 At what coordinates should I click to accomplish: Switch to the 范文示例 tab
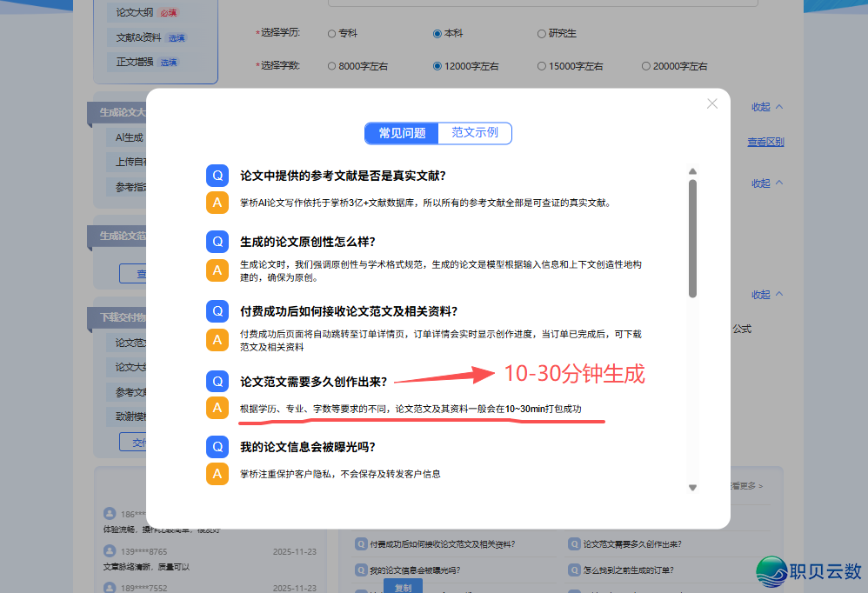(x=475, y=133)
